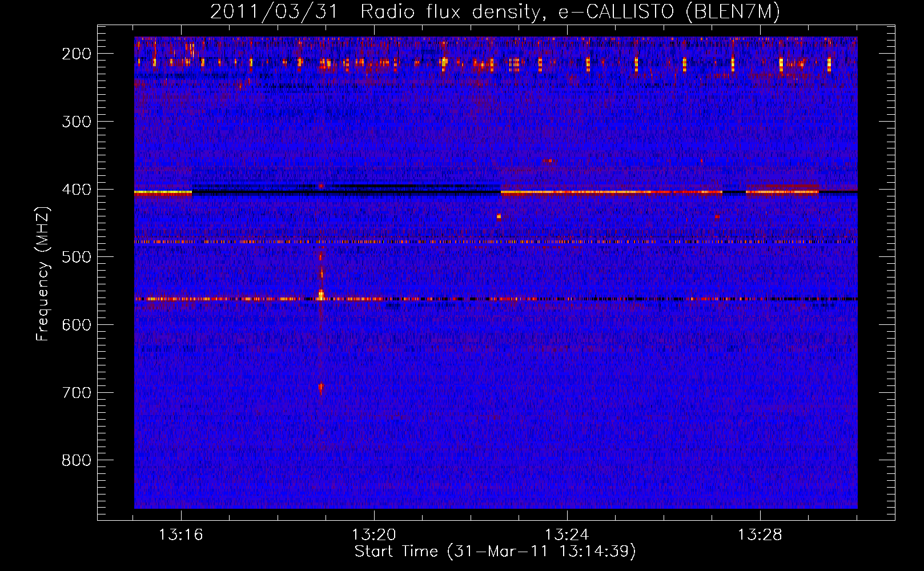Click the 'Frequency (MHZ)' axis label
This screenshot has width=924, height=571.
43,274
